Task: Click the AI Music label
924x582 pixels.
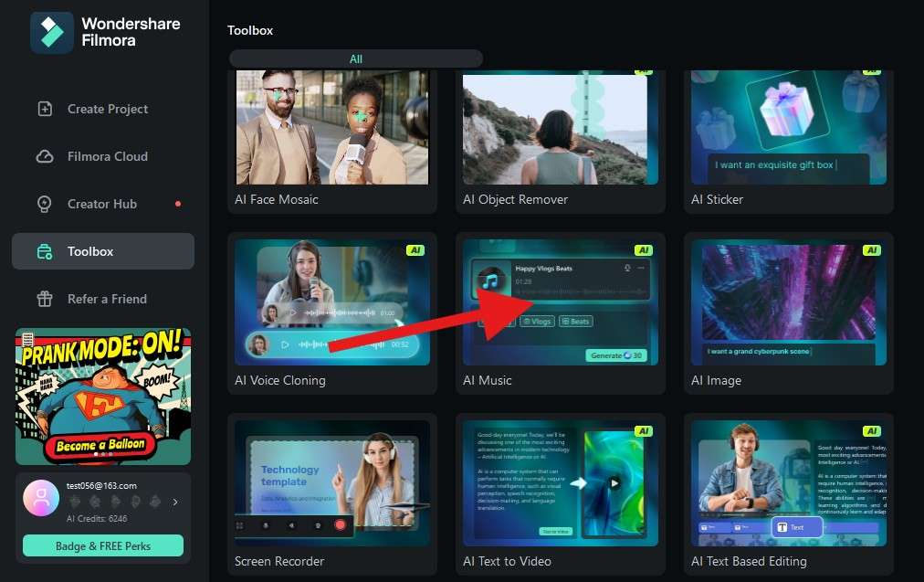Action: [488, 381]
